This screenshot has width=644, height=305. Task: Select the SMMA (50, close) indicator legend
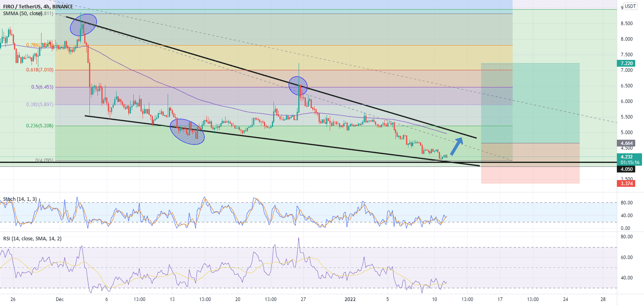click(x=22, y=13)
